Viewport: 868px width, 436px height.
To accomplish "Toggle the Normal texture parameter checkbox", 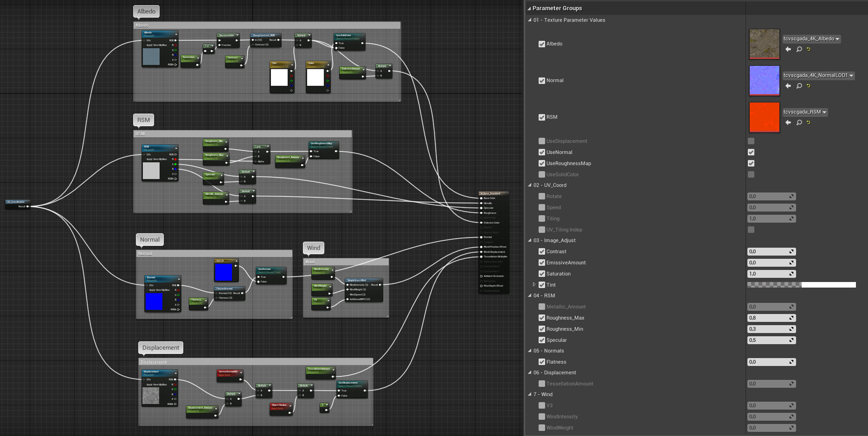I will click(x=541, y=81).
